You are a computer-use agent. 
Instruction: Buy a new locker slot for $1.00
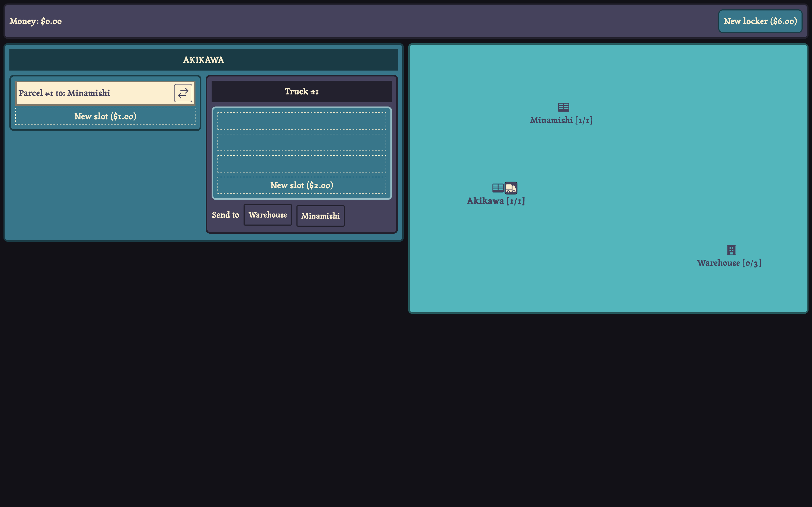coord(105,116)
